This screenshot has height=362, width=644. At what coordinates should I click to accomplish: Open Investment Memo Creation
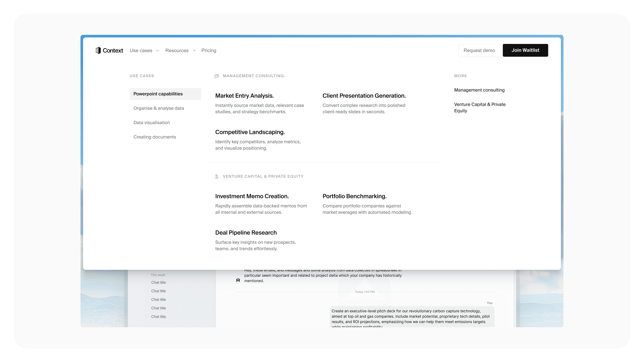pyautogui.click(x=252, y=196)
